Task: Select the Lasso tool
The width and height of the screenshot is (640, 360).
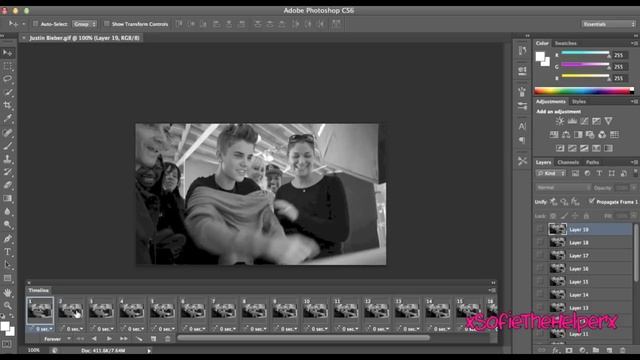Action: tap(7, 79)
